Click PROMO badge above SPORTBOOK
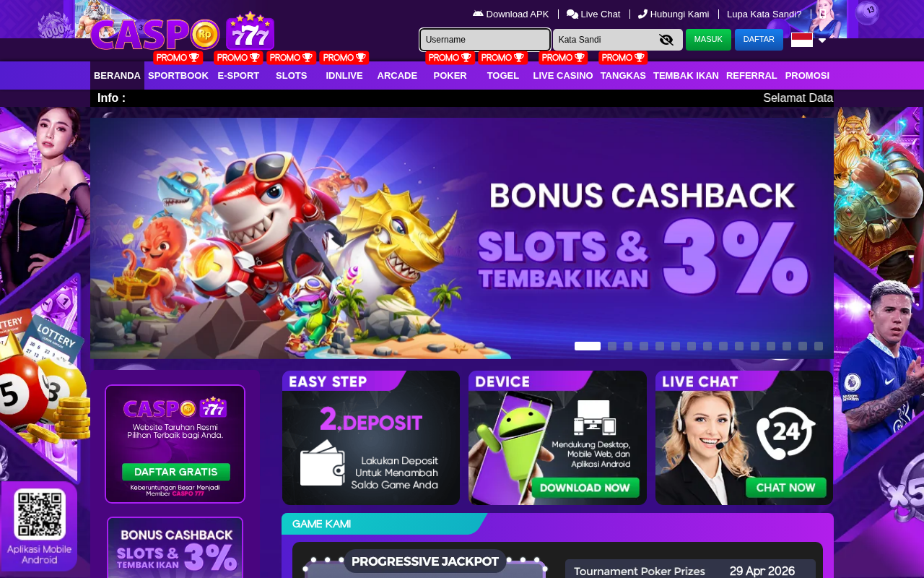Screen dimensions: 924x578 178,58
